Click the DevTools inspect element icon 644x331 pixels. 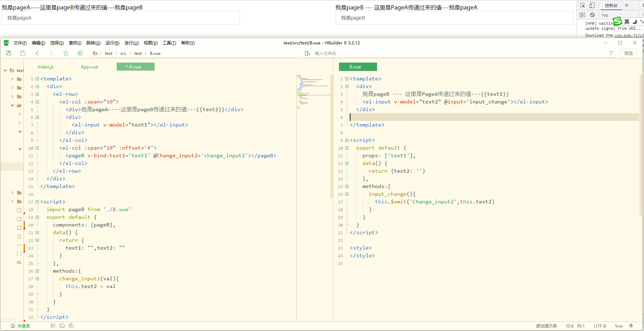[x=582, y=5]
